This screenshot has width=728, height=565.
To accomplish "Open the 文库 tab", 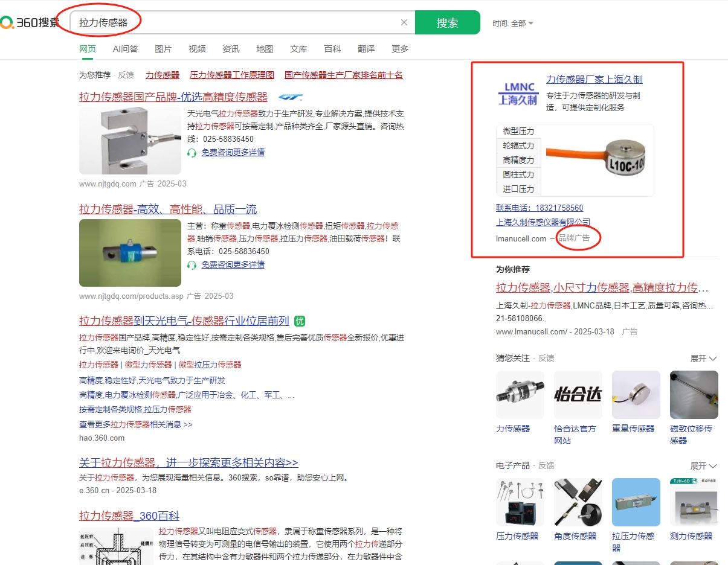I will coord(298,49).
